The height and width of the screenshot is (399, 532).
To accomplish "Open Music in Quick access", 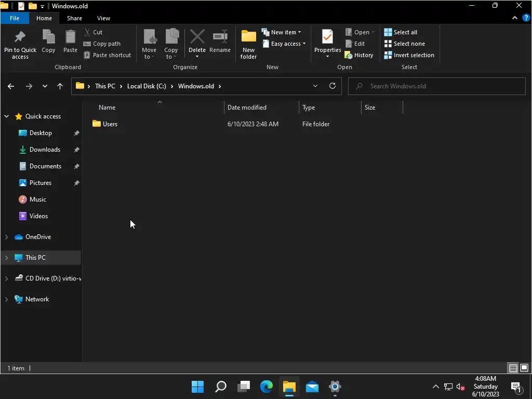I will tap(37, 199).
